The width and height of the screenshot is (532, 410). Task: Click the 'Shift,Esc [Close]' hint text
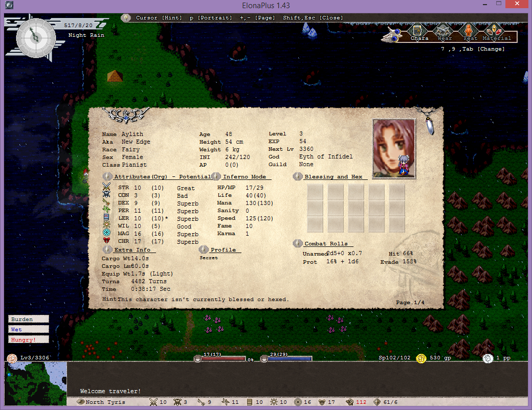313,17
